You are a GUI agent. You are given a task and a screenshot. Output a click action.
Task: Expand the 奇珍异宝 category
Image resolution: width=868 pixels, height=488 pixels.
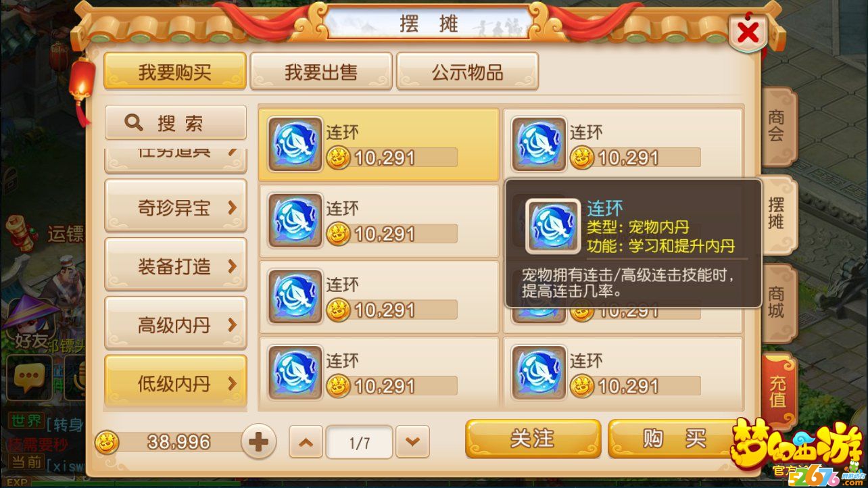click(176, 208)
